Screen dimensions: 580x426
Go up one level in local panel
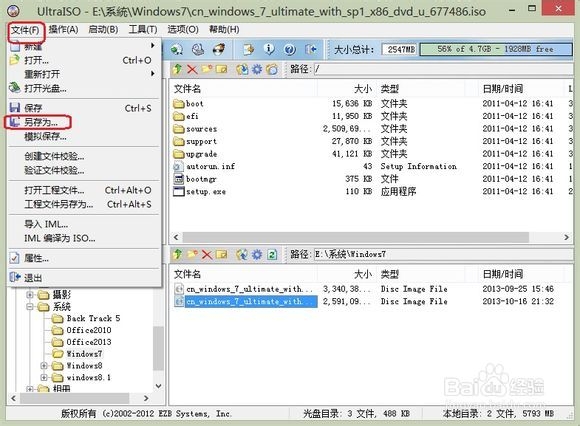pyautogui.click(x=177, y=254)
